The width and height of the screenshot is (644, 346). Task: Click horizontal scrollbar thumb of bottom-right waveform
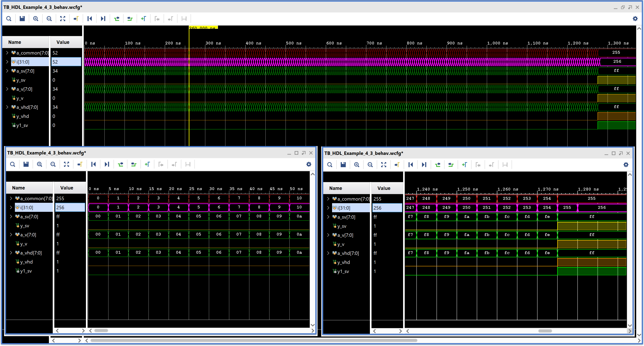coord(545,331)
